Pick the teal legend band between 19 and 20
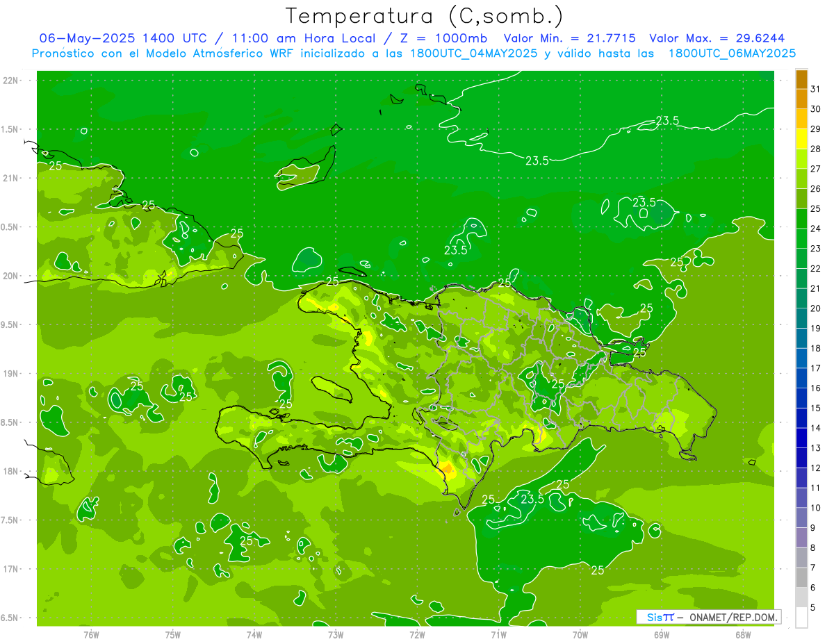This screenshot has width=834, height=644. point(801,319)
